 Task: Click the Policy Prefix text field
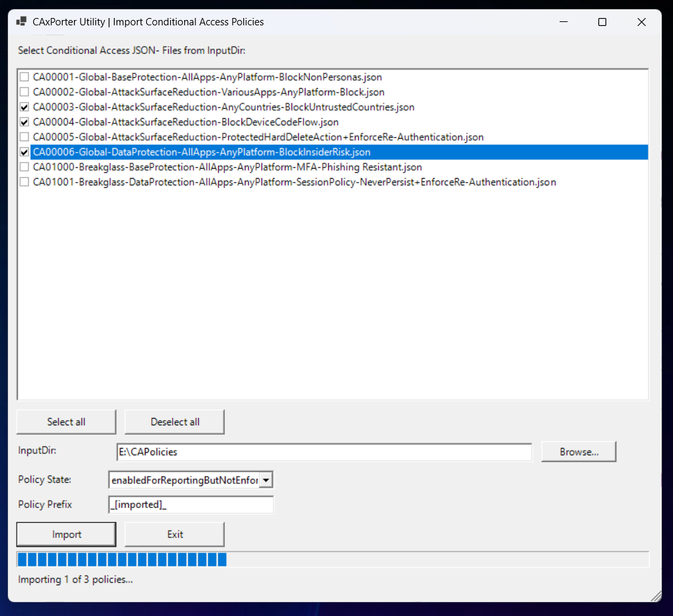191,505
